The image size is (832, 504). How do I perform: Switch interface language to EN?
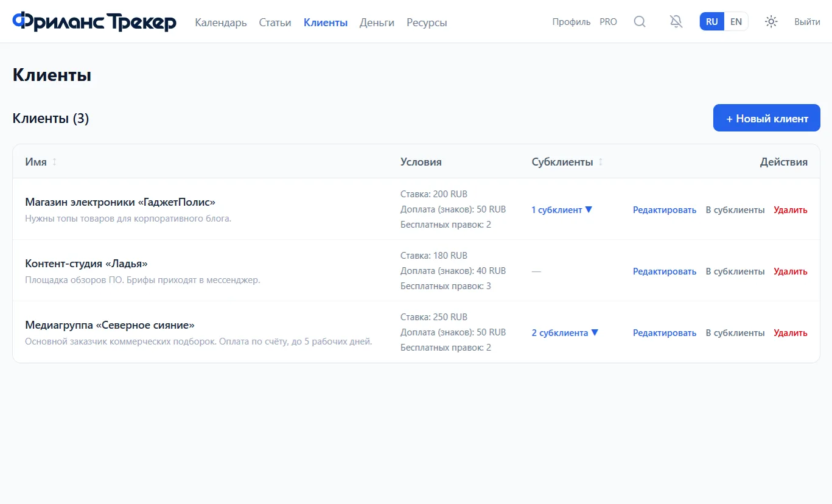(736, 22)
